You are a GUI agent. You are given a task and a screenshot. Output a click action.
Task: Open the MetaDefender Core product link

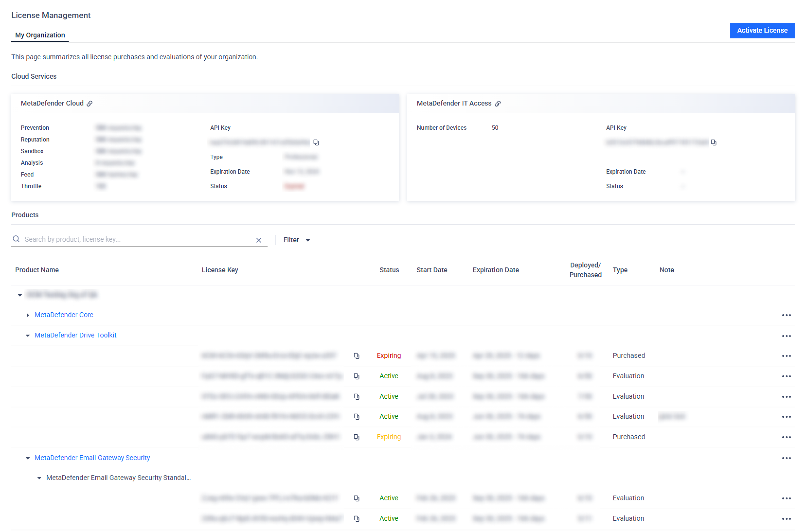64,315
